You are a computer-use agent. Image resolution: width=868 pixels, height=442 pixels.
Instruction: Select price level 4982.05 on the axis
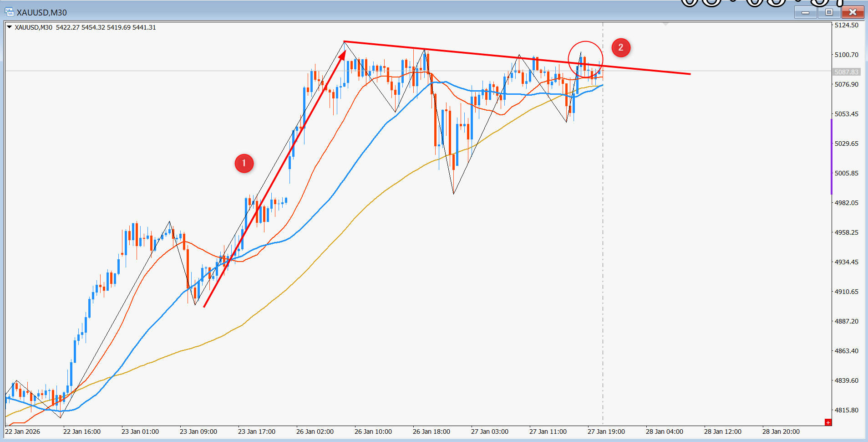pos(846,203)
